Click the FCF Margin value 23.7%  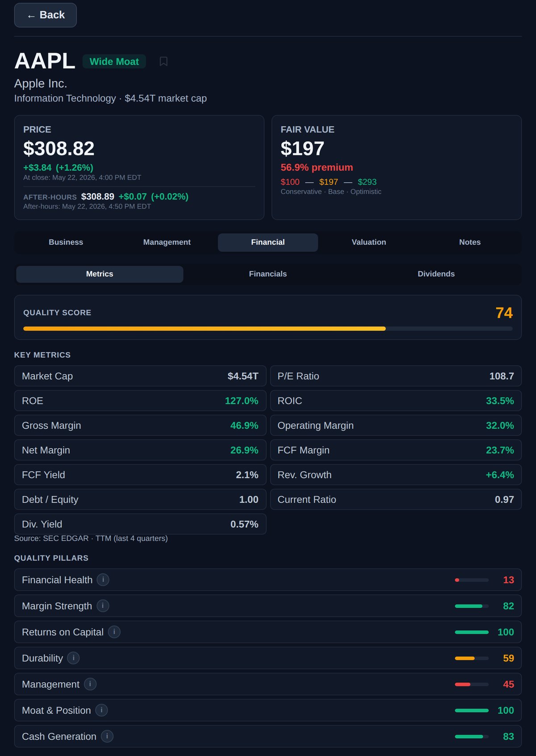click(500, 450)
